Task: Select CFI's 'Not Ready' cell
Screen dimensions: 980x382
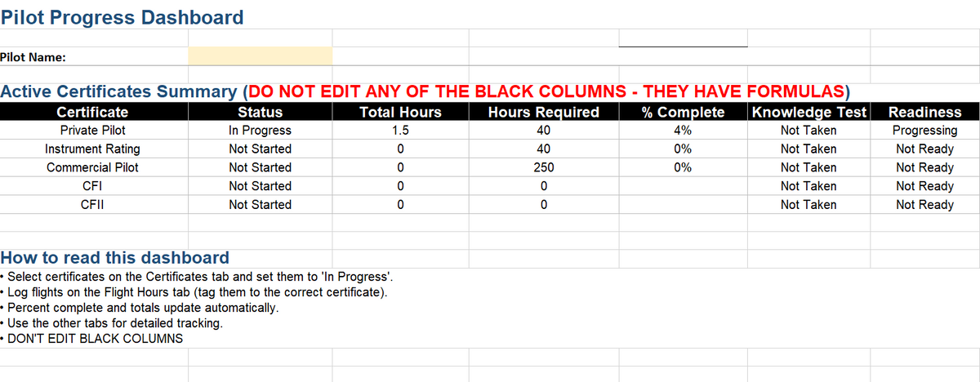Action: click(924, 186)
